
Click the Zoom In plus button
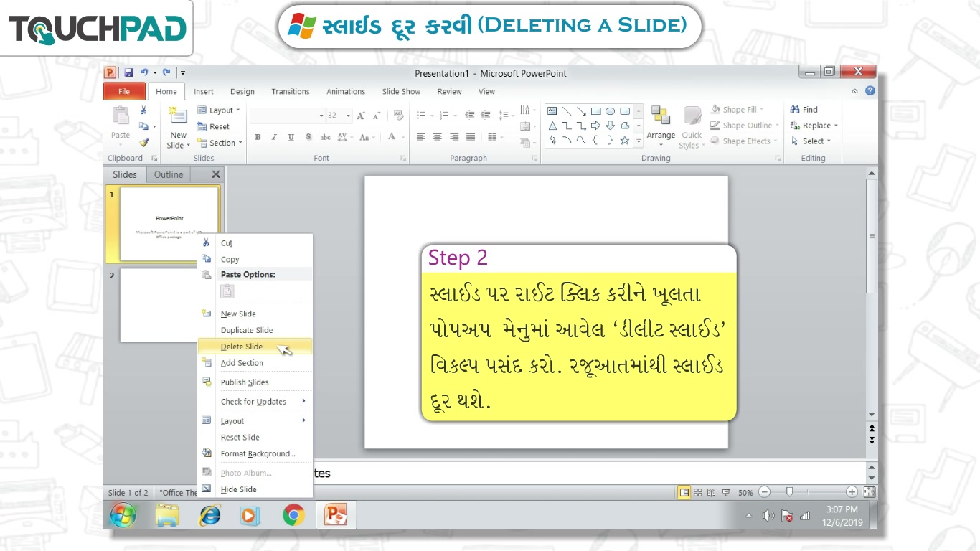pos(852,492)
